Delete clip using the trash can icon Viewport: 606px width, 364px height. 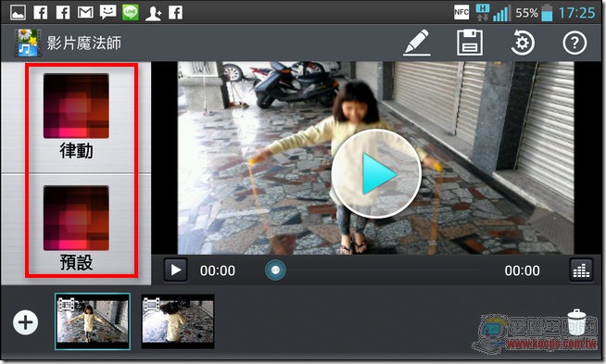click(576, 322)
